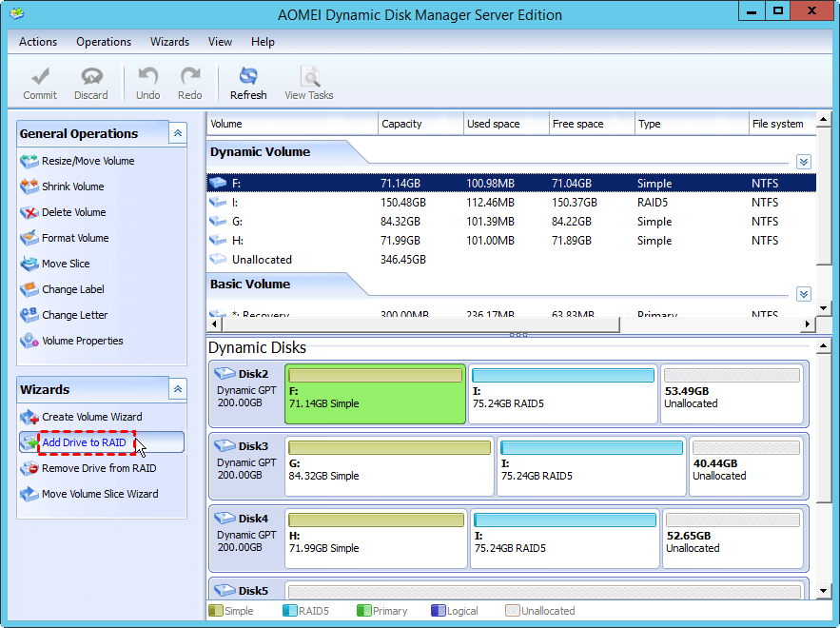
Task: Collapse the Dynamic Volume group
Action: (804, 162)
